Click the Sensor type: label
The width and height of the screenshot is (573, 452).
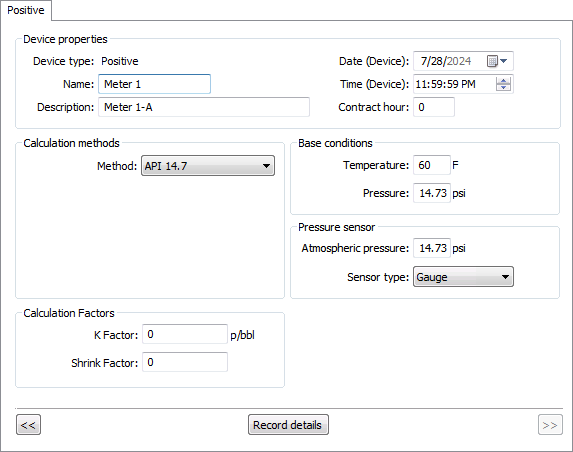click(x=378, y=277)
